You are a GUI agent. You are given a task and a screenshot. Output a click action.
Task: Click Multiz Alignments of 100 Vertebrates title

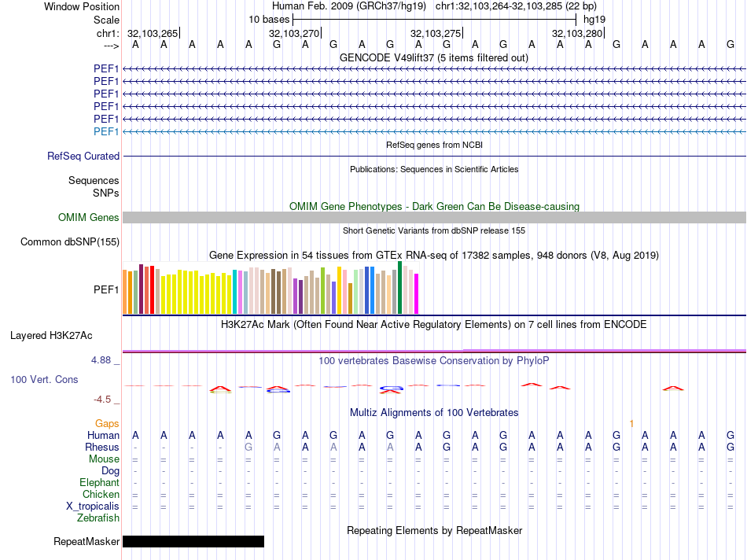coord(434,413)
